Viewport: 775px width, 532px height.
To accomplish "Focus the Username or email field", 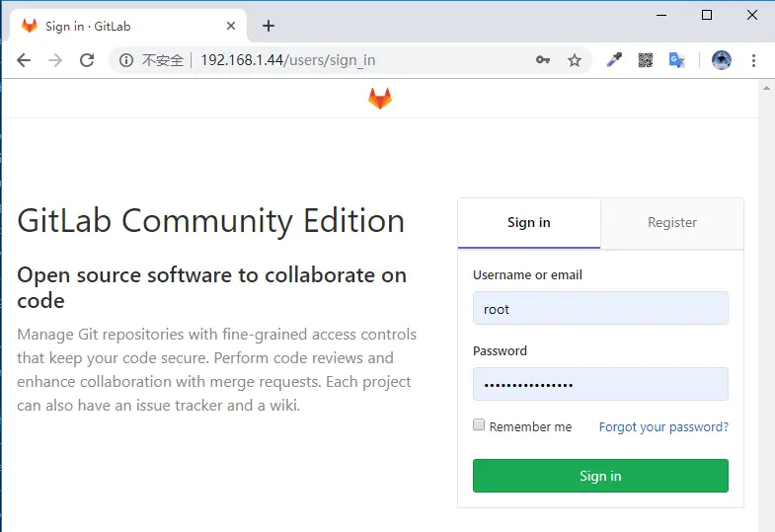I will (600, 308).
